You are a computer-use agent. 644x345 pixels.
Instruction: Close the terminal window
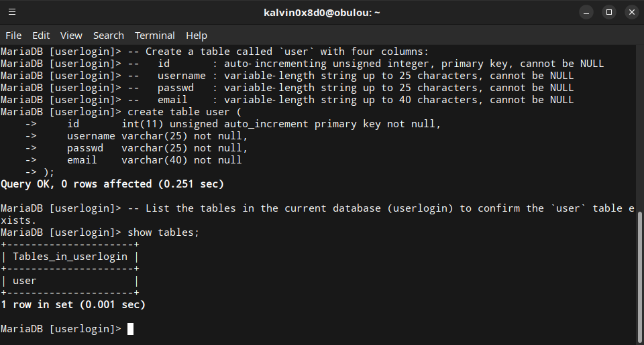631,12
